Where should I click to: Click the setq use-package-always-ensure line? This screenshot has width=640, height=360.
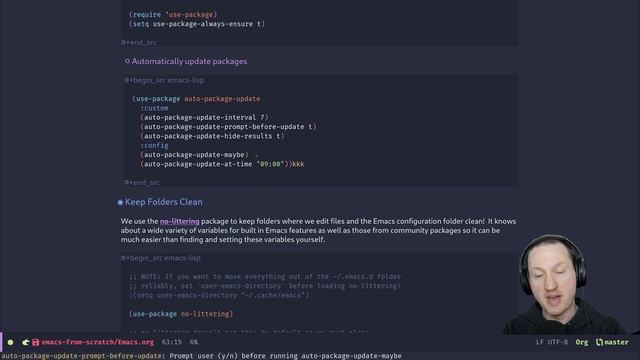[x=197, y=24]
